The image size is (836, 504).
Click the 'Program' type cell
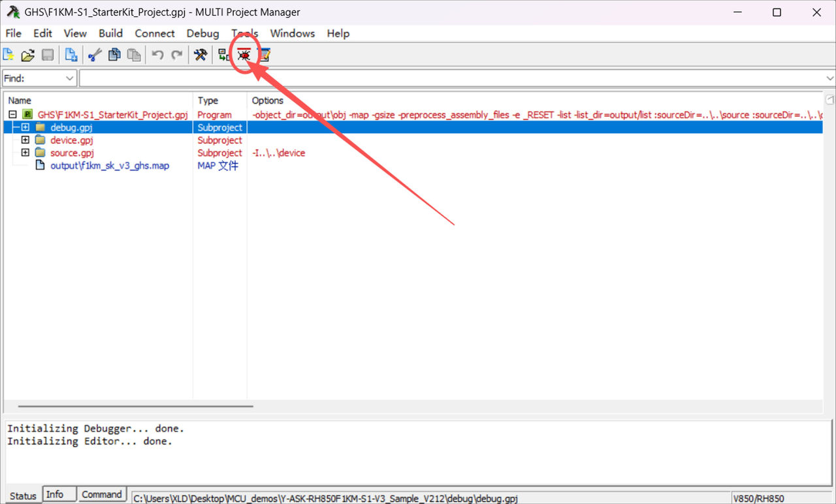[x=214, y=115]
